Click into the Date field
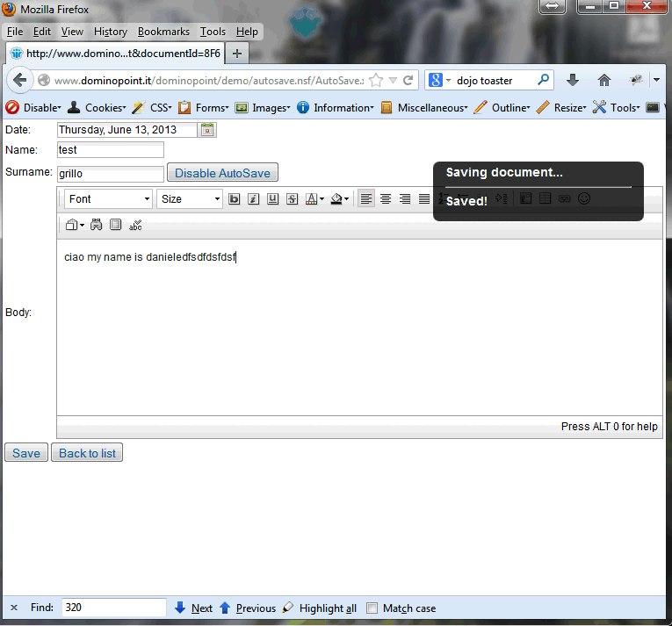 coord(127,130)
